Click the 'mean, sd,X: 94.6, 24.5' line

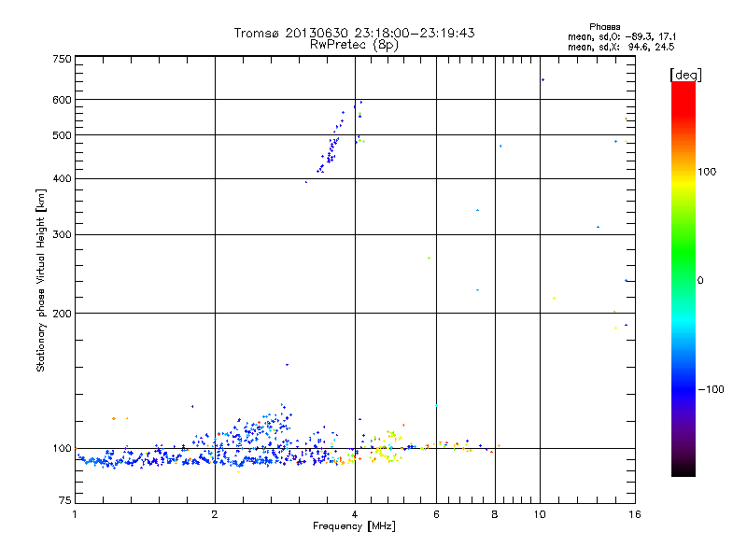(x=621, y=47)
